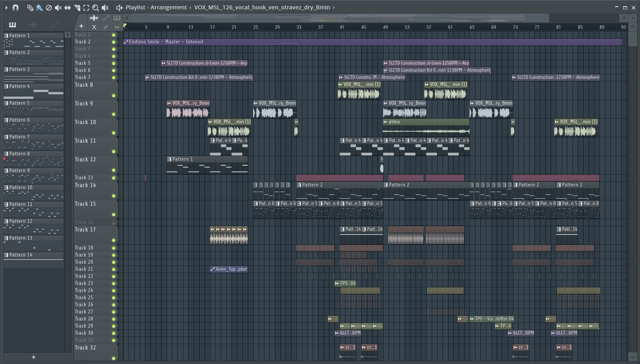Add a new pattern with bottom plus

(x=34, y=357)
